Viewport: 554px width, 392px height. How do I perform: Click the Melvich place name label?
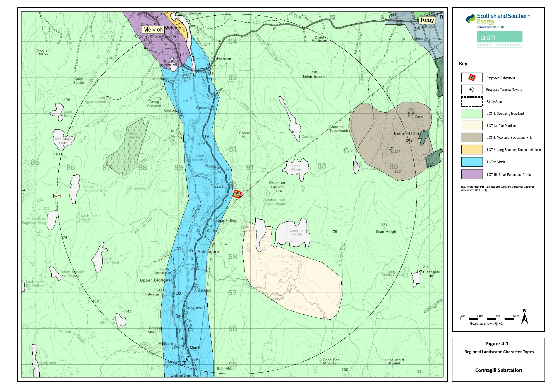tap(153, 30)
